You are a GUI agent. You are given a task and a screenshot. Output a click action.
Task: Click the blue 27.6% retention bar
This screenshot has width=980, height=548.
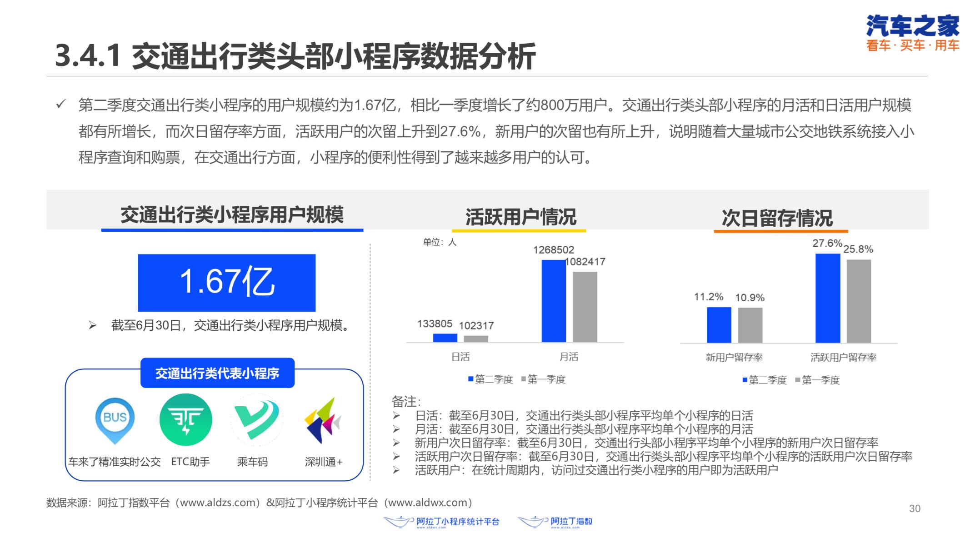click(x=827, y=298)
